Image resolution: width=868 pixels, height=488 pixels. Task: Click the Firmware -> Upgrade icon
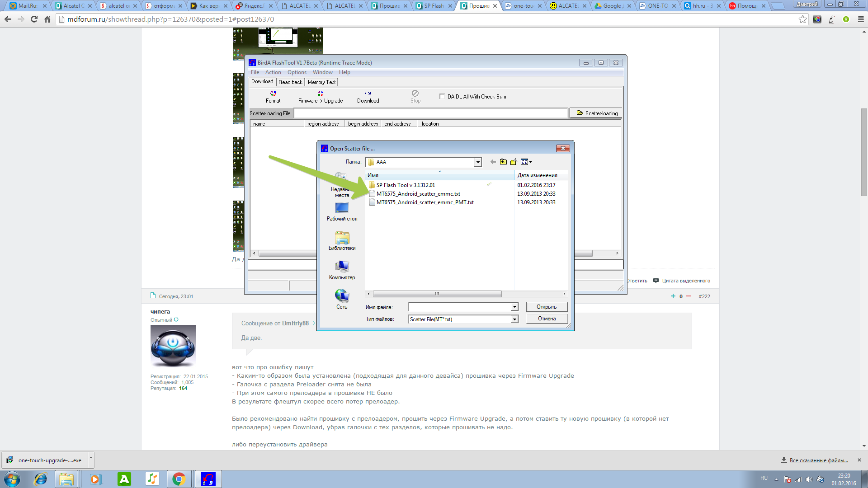pyautogui.click(x=321, y=94)
